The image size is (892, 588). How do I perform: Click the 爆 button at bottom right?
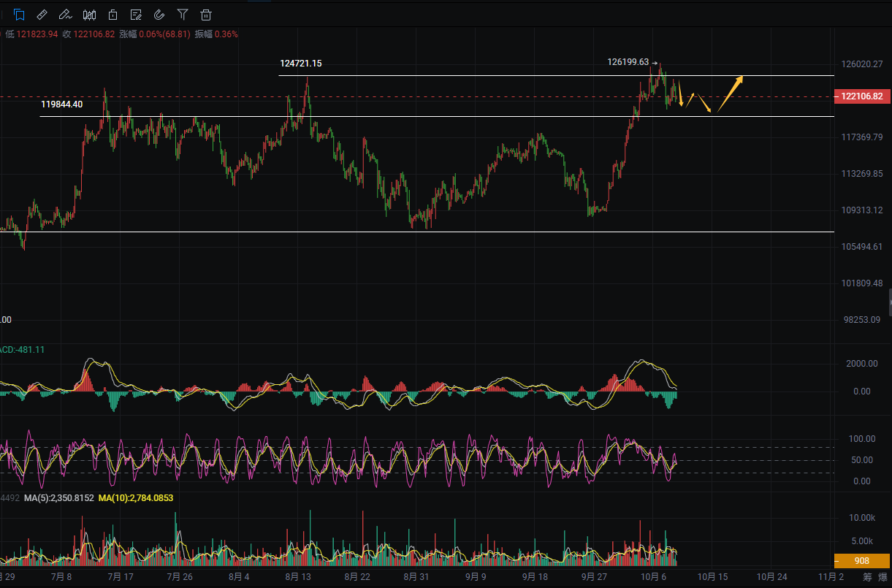882,576
